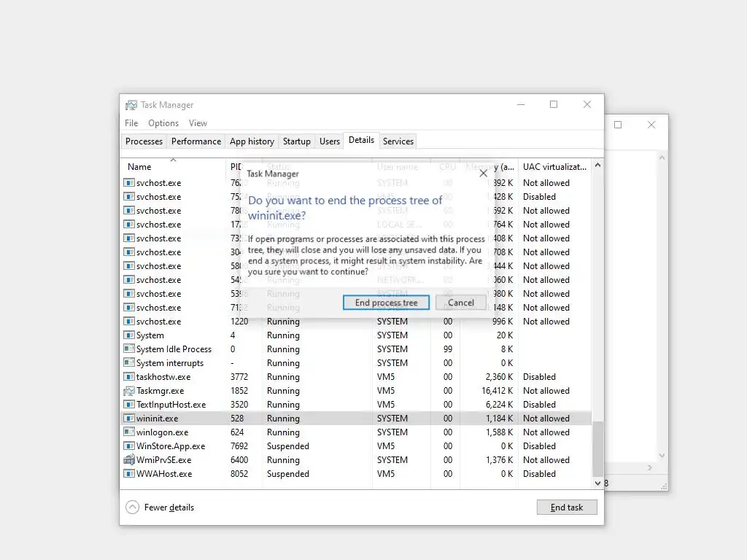
Task: Click the scroll up arrow of process list
Action: [597, 166]
